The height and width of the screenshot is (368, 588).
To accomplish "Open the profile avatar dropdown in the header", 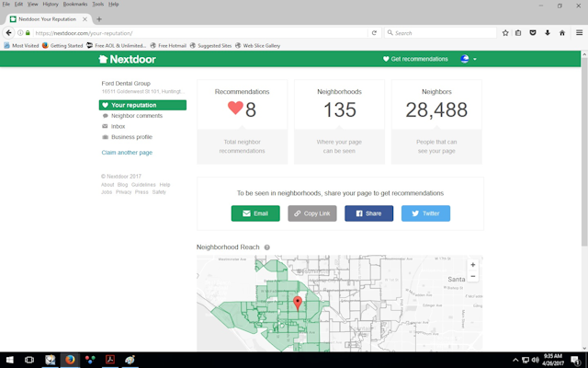I will pyautogui.click(x=469, y=59).
